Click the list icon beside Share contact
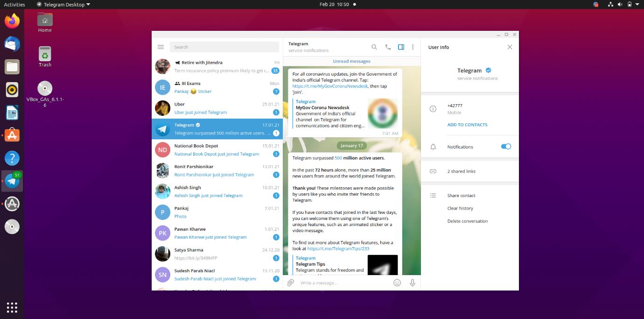The height and width of the screenshot is (319, 644). pos(433,196)
